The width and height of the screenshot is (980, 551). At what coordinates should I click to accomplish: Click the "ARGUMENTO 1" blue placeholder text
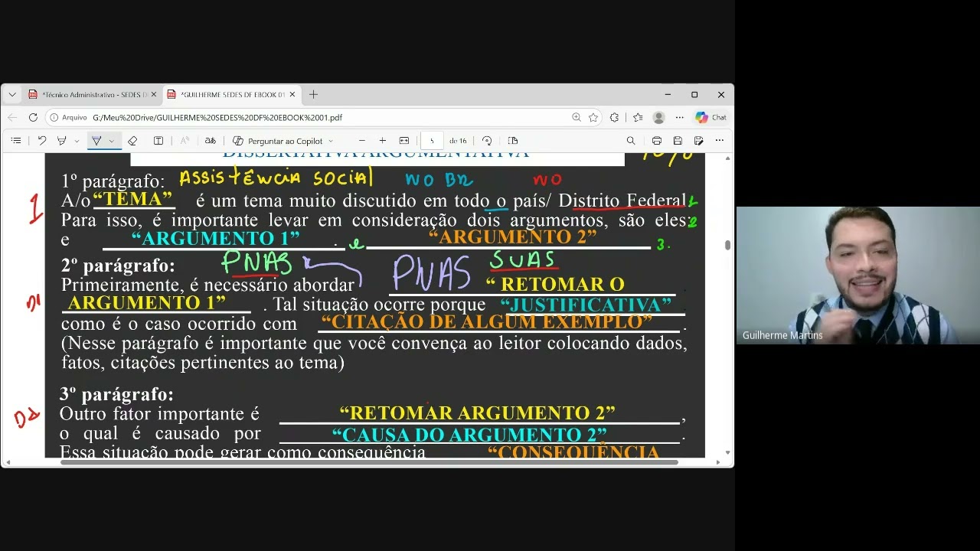point(216,238)
